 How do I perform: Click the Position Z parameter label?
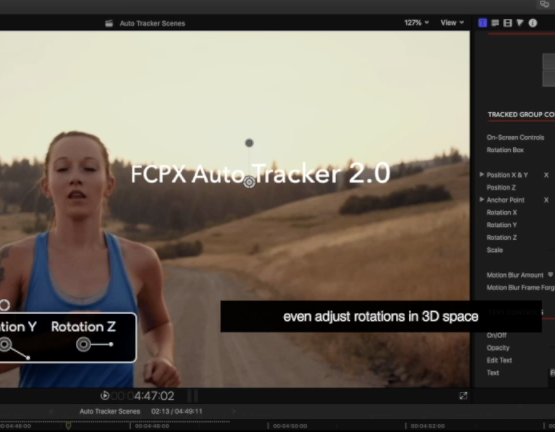pos(501,187)
